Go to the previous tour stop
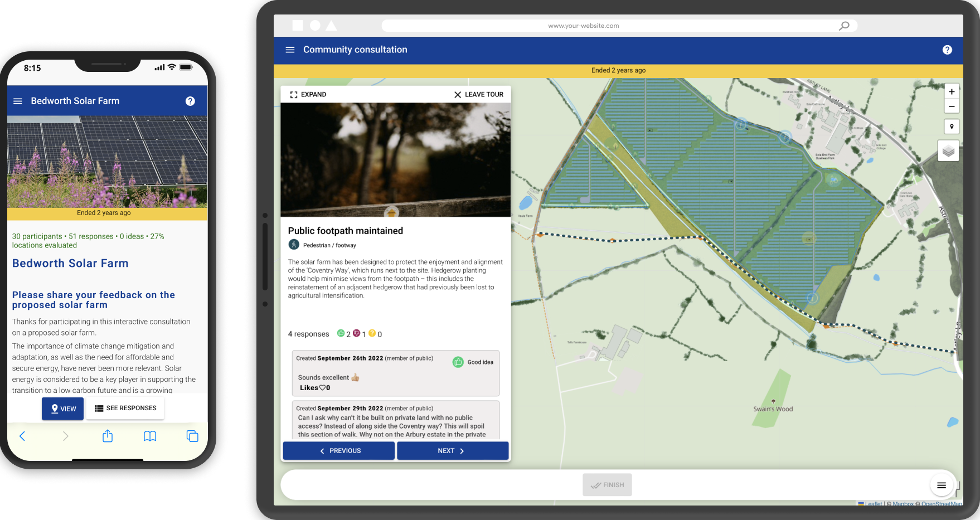This screenshot has height=520, width=980. pos(339,451)
